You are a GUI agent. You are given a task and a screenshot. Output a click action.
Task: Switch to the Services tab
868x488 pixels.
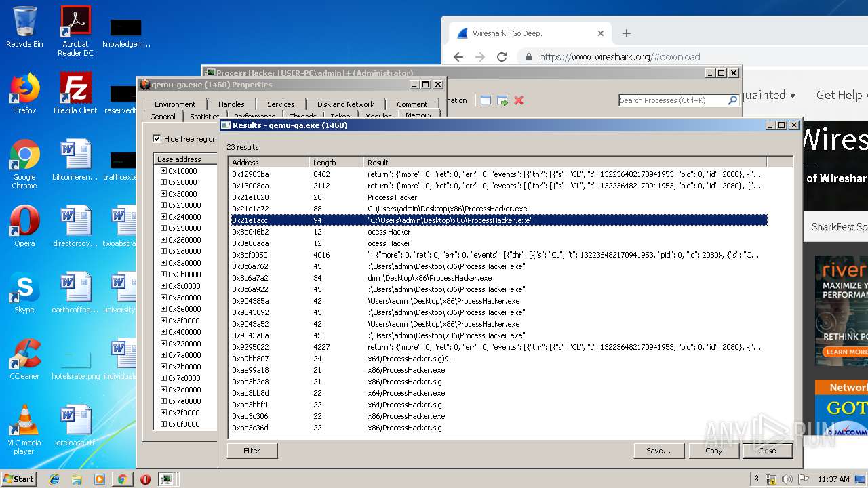click(281, 104)
